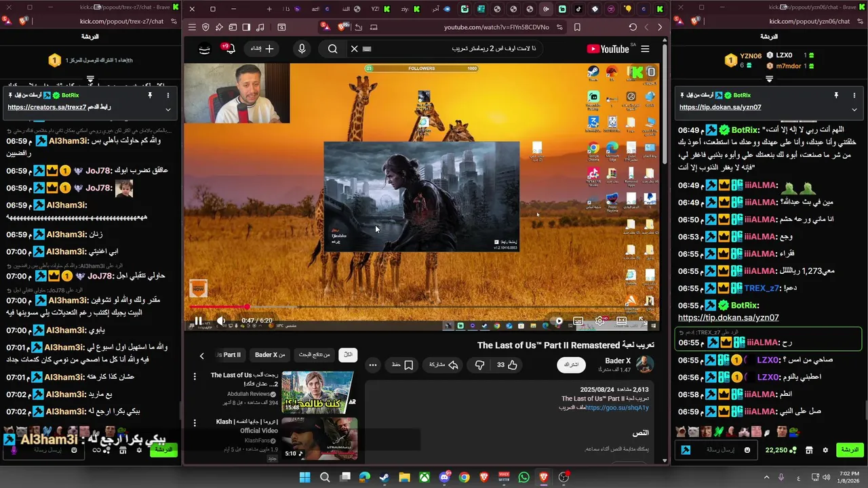
Task: Mute the YouTube video volume
Action: tap(221, 321)
